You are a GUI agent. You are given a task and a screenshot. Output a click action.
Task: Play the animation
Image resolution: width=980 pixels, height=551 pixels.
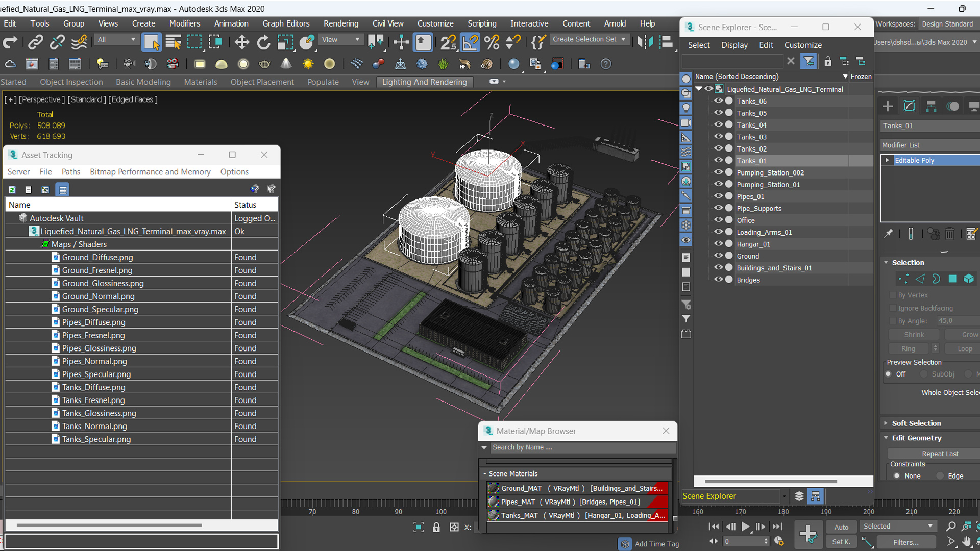[745, 527]
